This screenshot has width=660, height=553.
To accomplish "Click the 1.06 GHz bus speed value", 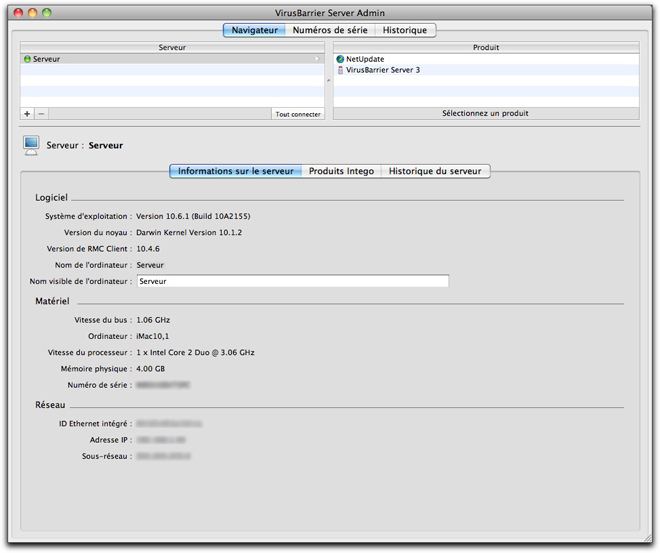I will 153,320.
